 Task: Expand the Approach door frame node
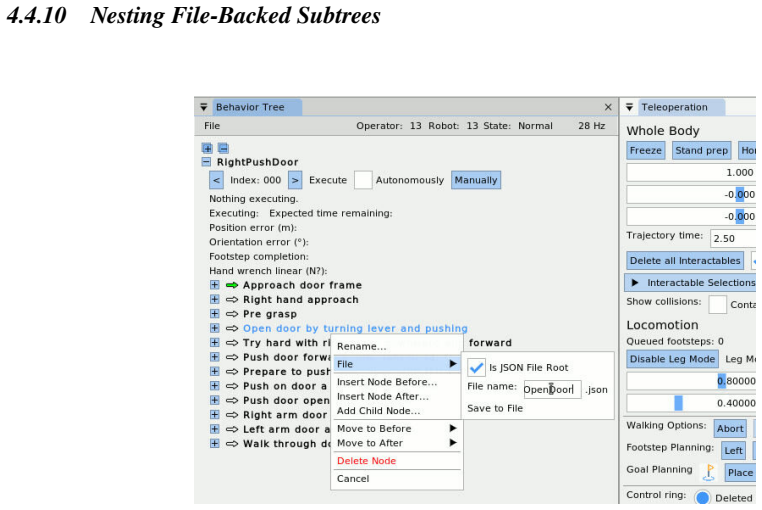coord(214,285)
